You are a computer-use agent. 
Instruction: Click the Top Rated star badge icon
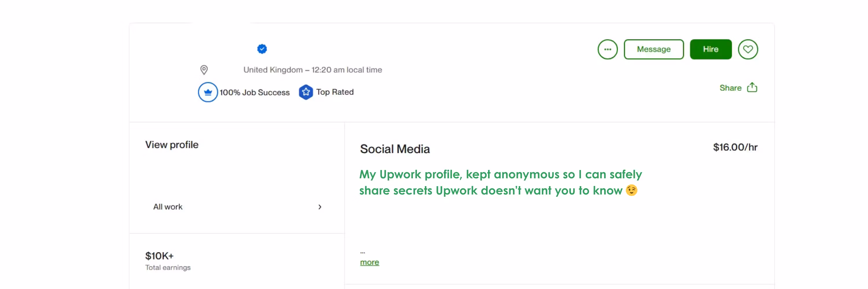[x=306, y=92]
